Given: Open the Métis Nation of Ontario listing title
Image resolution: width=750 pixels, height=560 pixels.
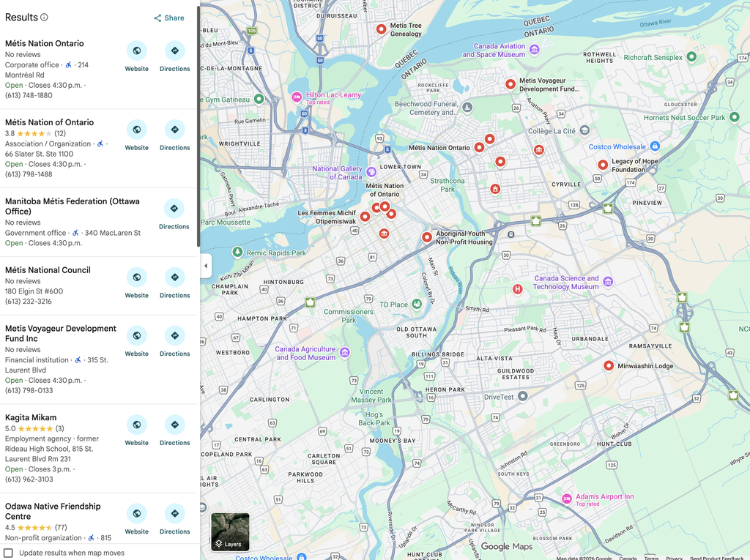Looking at the screenshot, I should pyautogui.click(x=49, y=122).
